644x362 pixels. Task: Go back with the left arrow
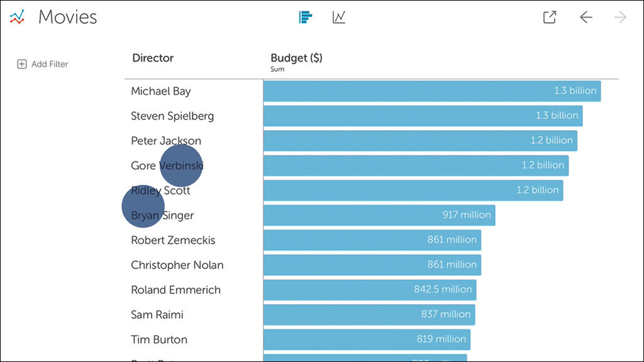point(586,17)
